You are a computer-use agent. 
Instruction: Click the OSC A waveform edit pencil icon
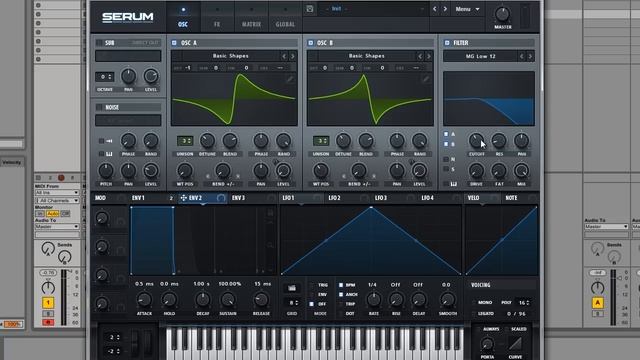[x=289, y=79]
